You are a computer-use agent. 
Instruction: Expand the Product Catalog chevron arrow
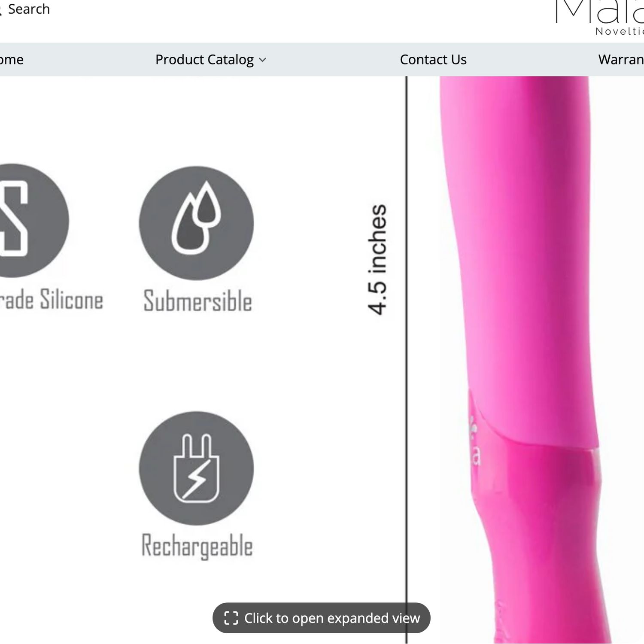[x=263, y=60]
